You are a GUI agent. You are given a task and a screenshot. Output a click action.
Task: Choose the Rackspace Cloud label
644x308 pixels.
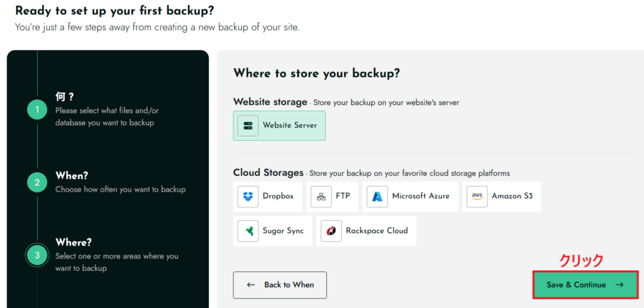coord(377,231)
